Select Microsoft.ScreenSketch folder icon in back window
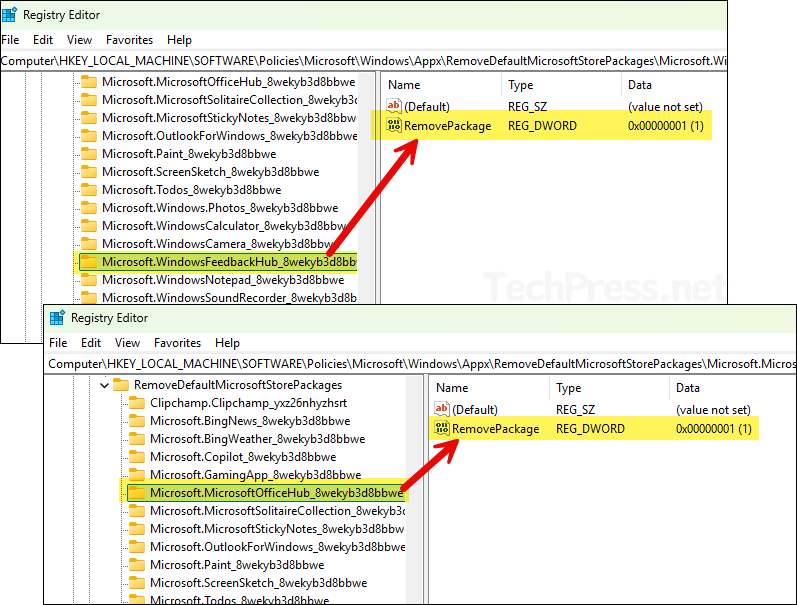Screen dimensions: 797x605 pos(89,172)
